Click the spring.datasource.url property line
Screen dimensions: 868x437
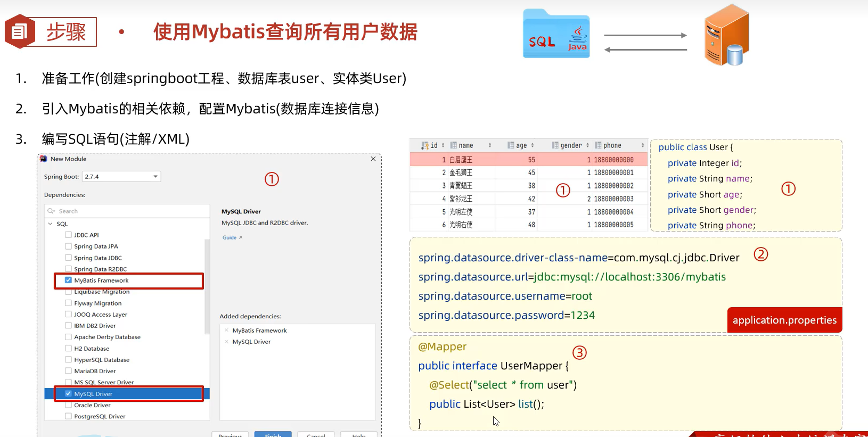[x=572, y=277]
